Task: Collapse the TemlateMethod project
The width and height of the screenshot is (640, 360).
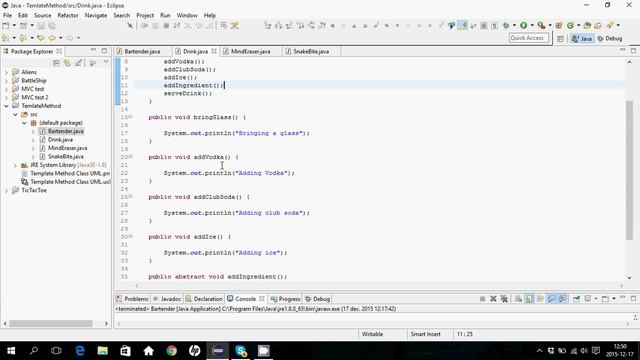Action: point(6,106)
